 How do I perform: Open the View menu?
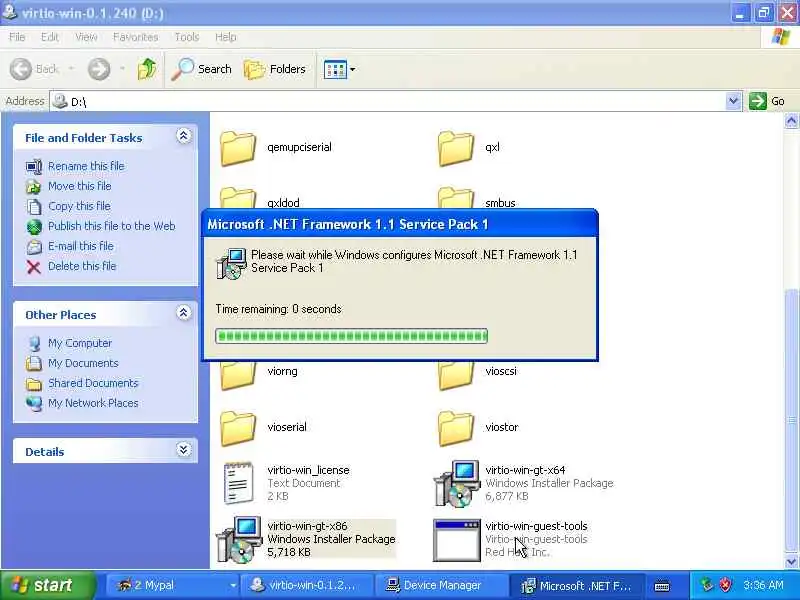(x=86, y=37)
